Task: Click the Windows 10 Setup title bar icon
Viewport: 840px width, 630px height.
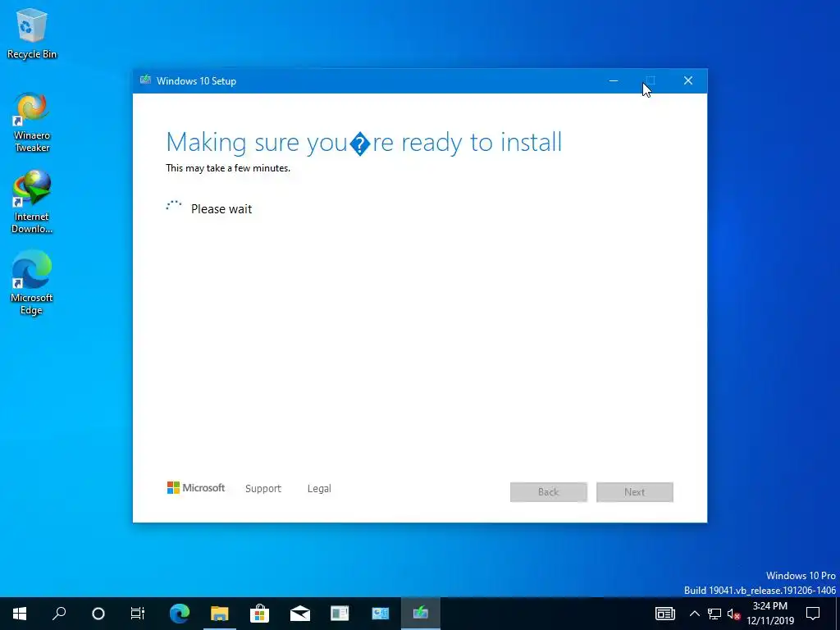Action: (145, 80)
